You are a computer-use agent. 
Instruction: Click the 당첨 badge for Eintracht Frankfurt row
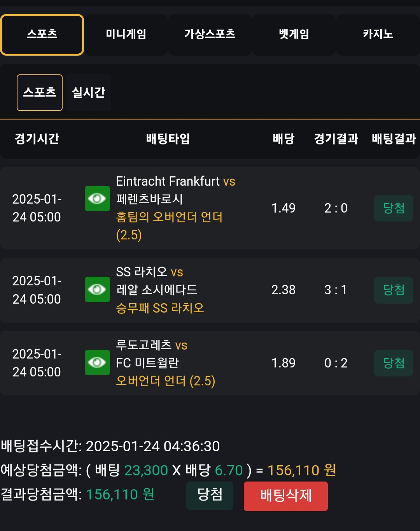click(394, 208)
